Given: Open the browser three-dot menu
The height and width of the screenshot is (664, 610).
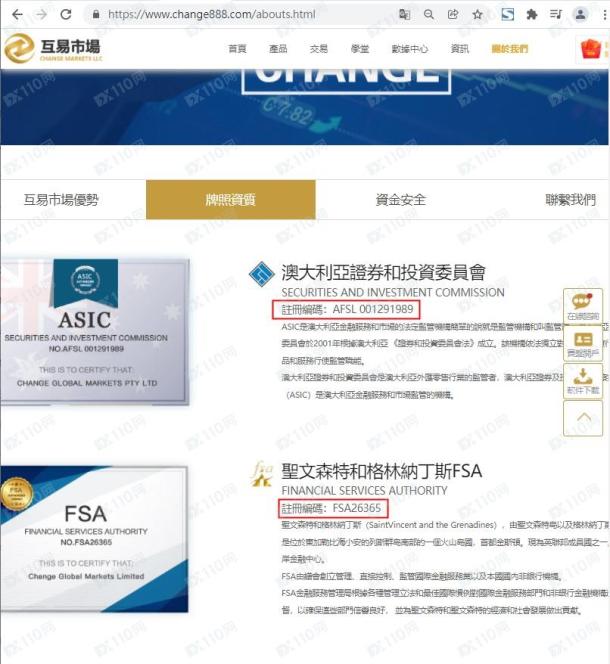Looking at the screenshot, I should click(604, 14).
